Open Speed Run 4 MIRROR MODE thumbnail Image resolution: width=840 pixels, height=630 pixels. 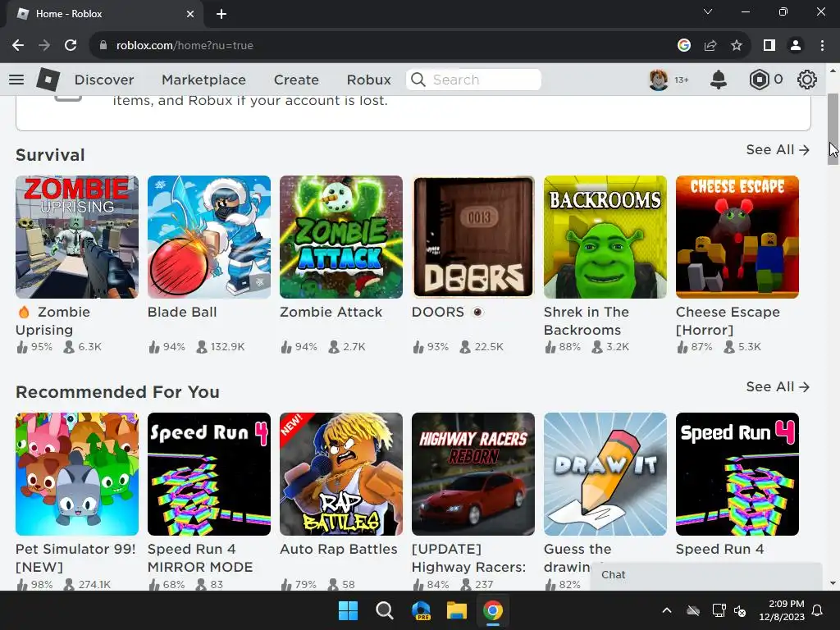pos(209,474)
